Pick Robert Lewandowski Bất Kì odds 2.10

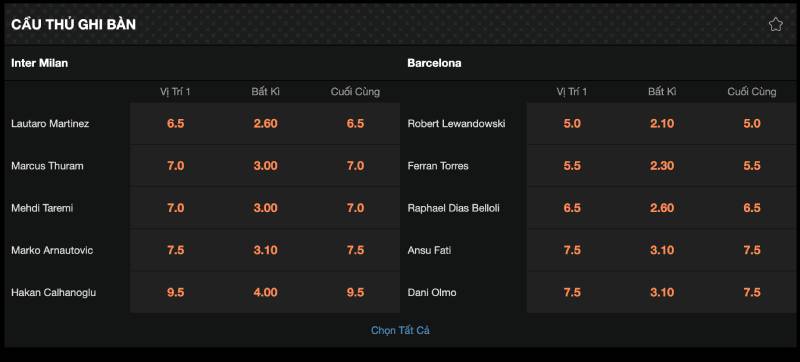(662, 124)
